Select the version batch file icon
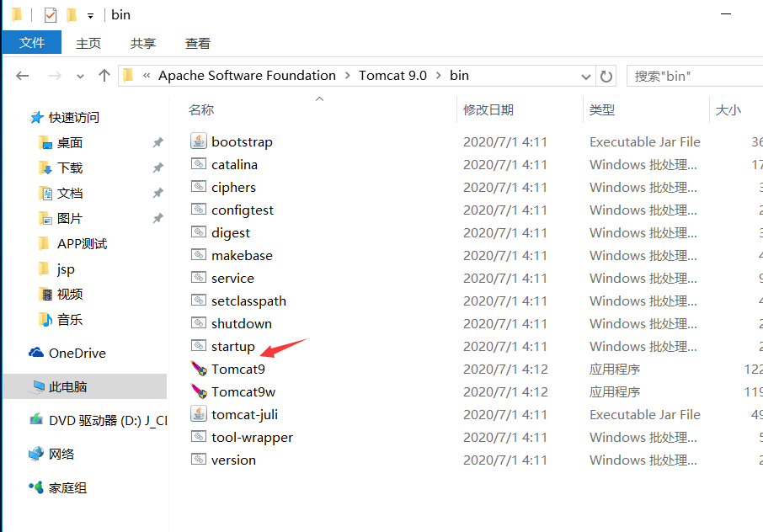This screenshot has height=532, width=763. pos(199,460)
